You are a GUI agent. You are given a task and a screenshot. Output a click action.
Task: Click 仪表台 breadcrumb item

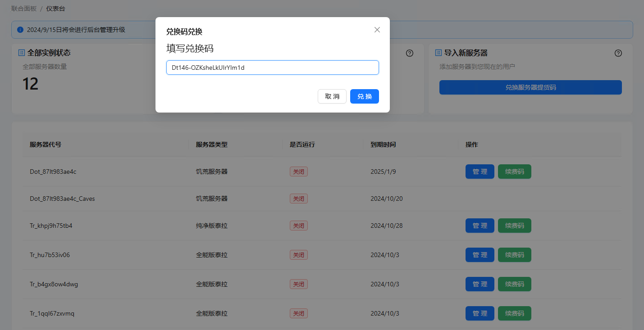point(55,9)
